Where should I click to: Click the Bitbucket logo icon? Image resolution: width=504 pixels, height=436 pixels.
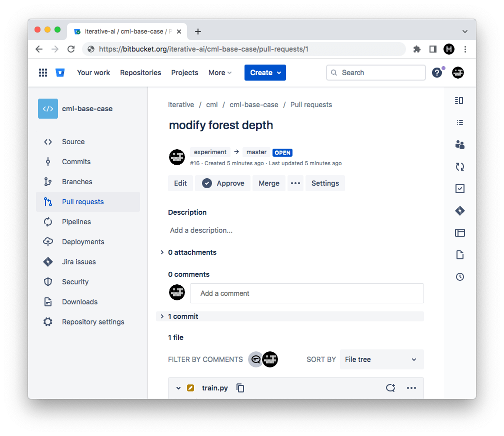coord(60,73)
